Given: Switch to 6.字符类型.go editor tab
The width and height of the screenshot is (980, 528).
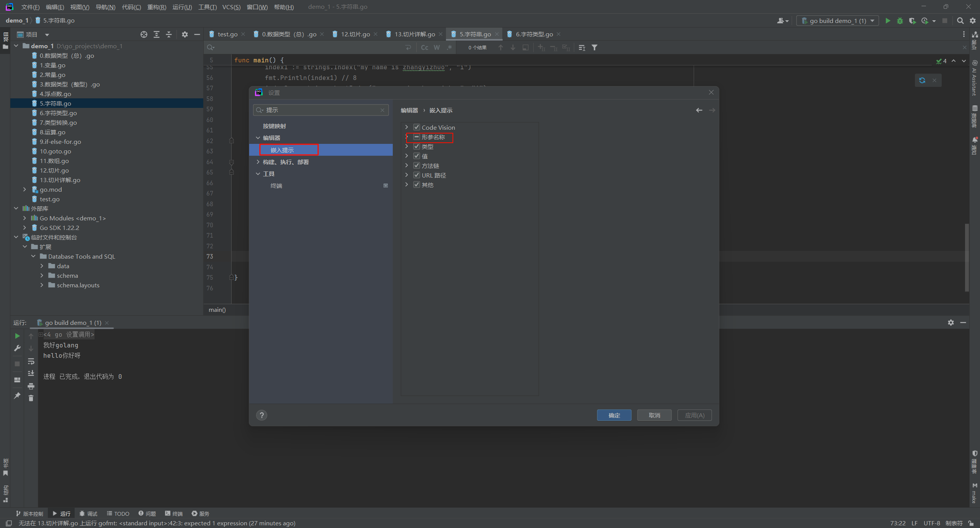Looking at the screenshot, I should 534,34.
